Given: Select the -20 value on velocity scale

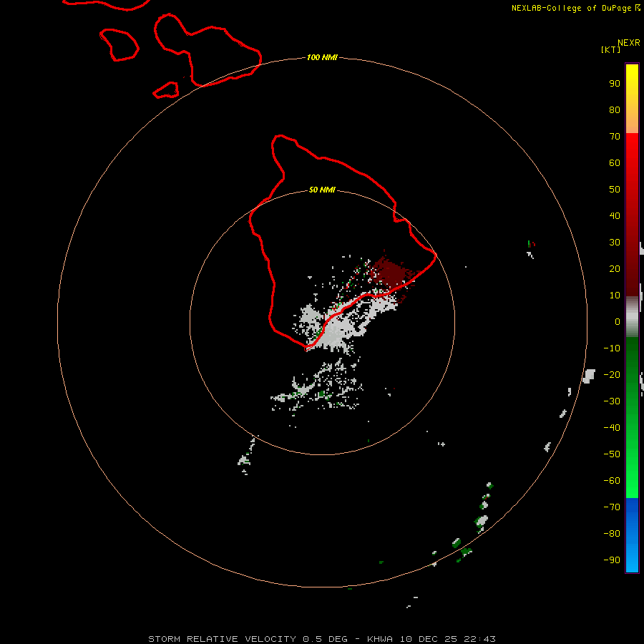Looking at the screenshot, I should click(612, 374).
